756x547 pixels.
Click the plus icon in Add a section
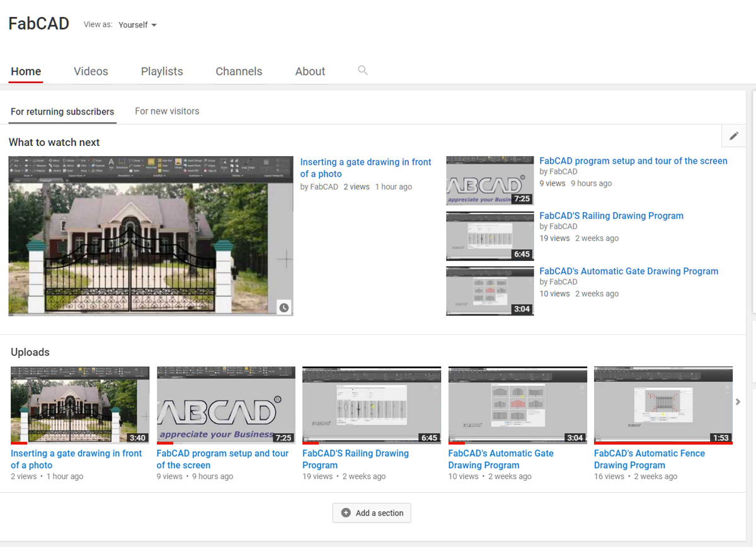[x=346, y=513]
